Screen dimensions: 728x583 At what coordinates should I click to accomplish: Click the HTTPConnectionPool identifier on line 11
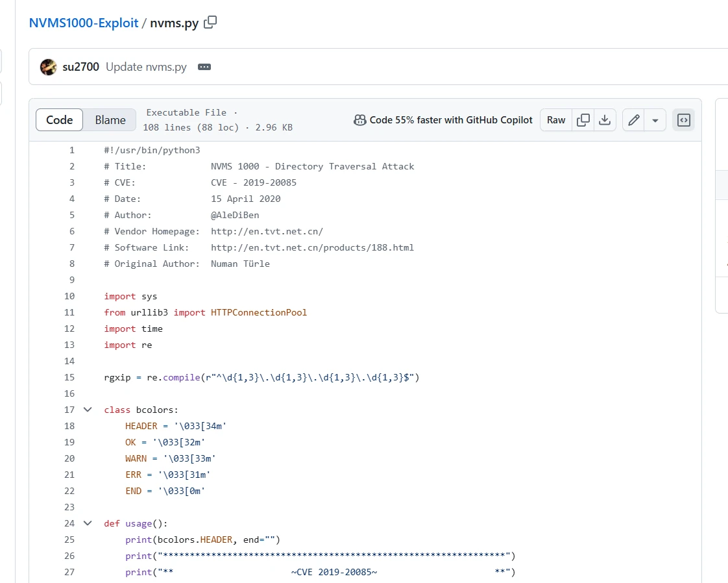(x=259, y=313)
